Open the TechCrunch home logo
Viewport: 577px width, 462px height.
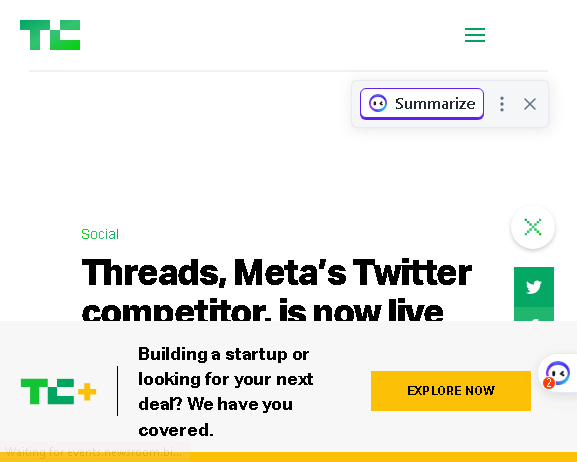(x=50, y=35)
